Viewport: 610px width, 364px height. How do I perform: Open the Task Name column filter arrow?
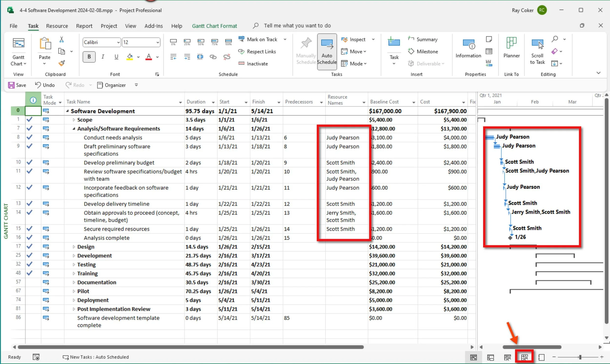pyautogui.click(x=180, y=102)
